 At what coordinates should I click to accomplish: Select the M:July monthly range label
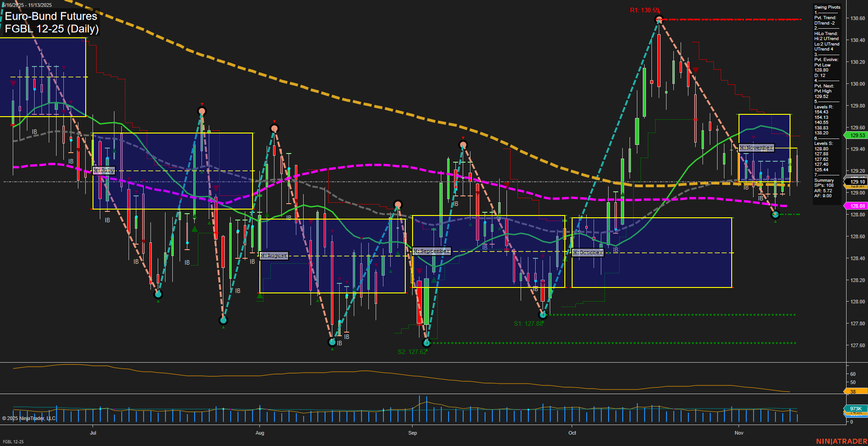pos(103,170)
